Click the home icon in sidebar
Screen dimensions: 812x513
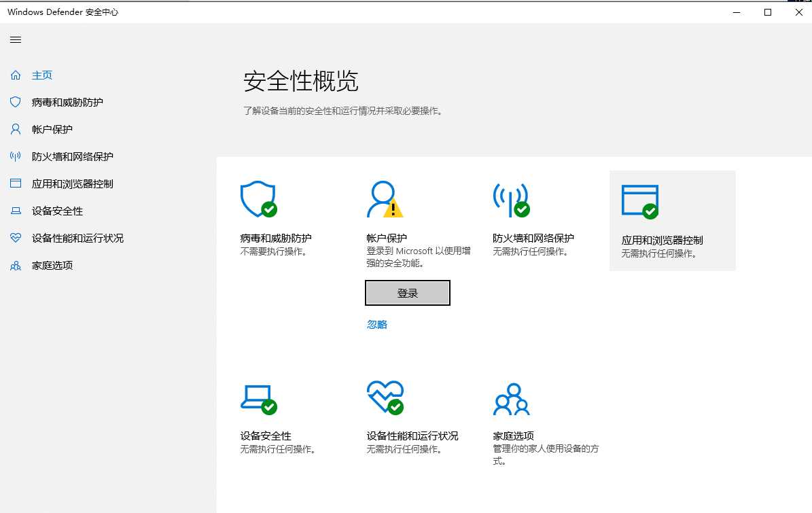coord(16,75)
